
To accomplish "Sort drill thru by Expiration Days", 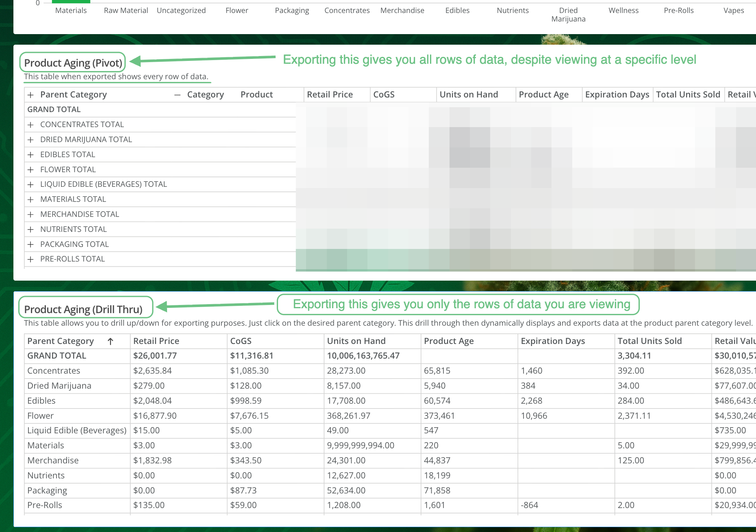I will coord(553,341).
